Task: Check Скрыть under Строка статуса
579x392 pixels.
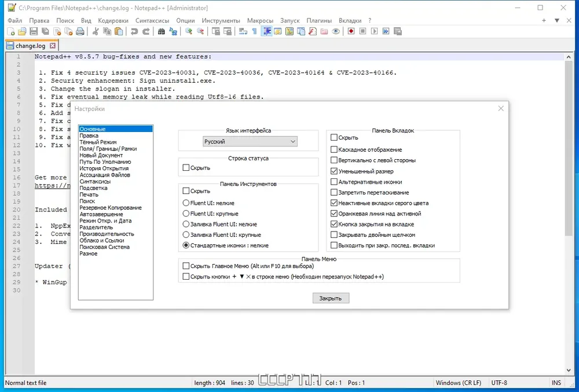Action: pos(186,167)
